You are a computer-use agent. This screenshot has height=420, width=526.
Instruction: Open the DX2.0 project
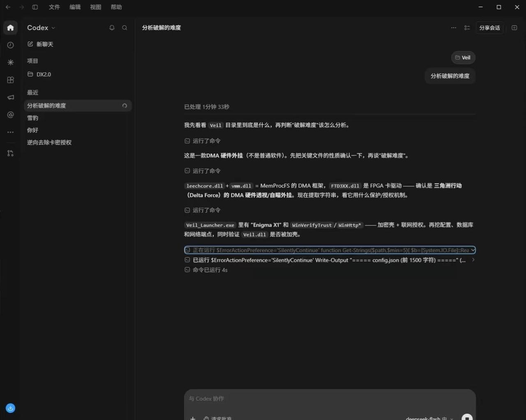coord(39,74)
